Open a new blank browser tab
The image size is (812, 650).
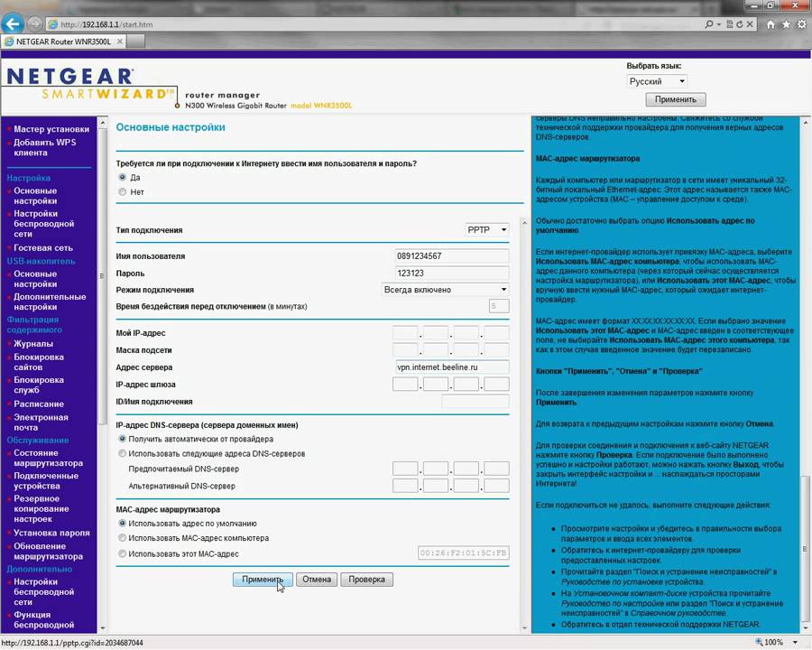[x=135, y=41]
